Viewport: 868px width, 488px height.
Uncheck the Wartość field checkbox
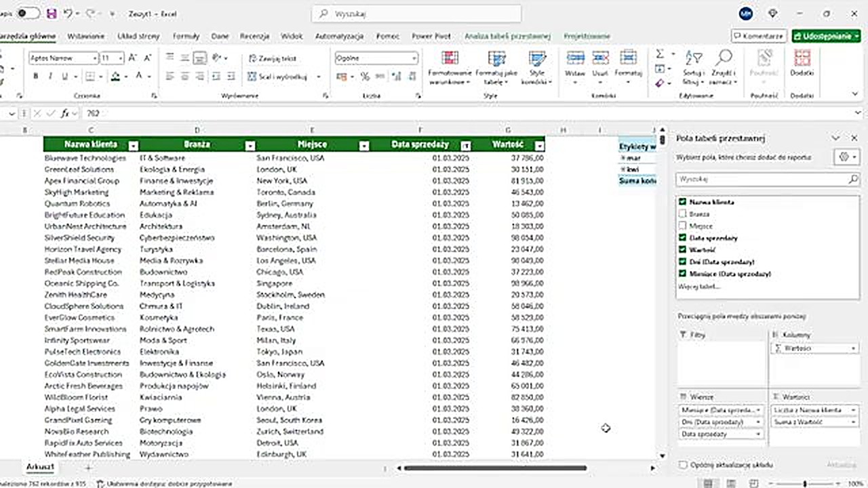(x=682, y=250)
